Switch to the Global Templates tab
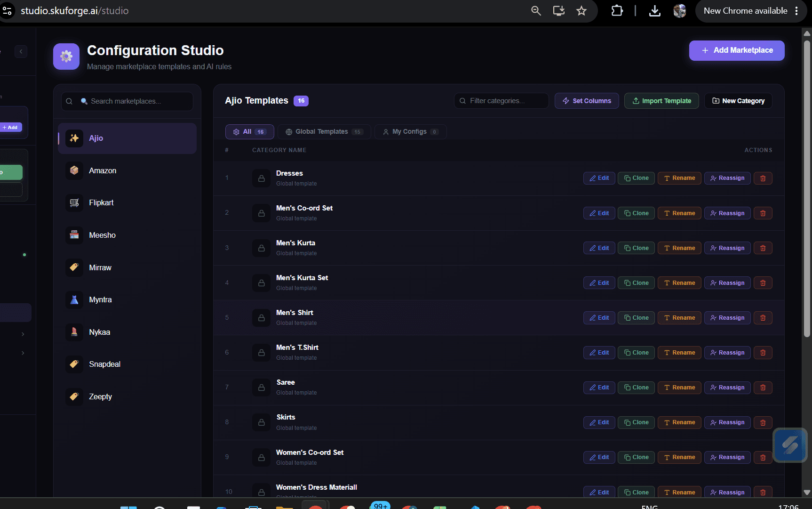 (x=324, y=132)
